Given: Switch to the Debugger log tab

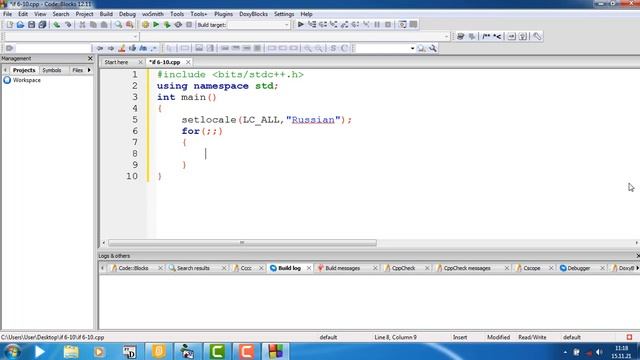Looking at the screenshot, I should click(x=579, y=268).
